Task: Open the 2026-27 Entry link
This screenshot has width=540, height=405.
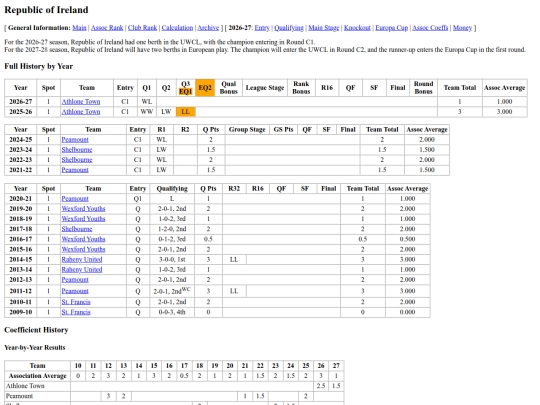Action: click(x=262, y=28)
